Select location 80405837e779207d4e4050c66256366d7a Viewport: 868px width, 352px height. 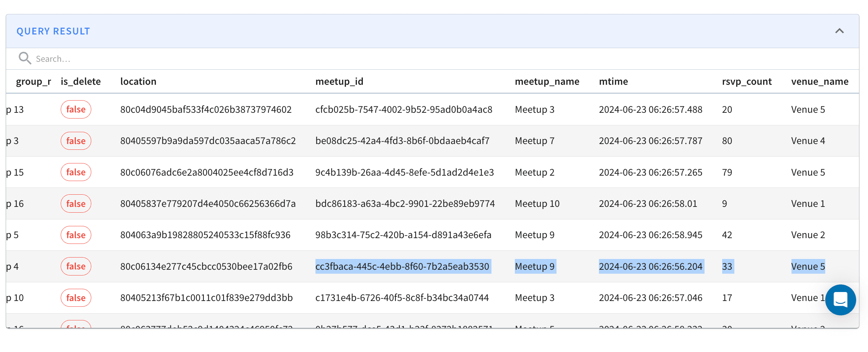click(x=208, y=204)
